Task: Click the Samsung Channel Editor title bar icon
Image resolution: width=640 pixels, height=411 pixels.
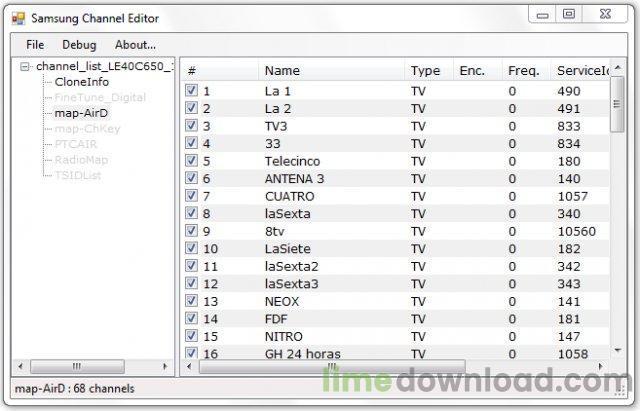Action: pyautogui.click(x=18, y=18)
